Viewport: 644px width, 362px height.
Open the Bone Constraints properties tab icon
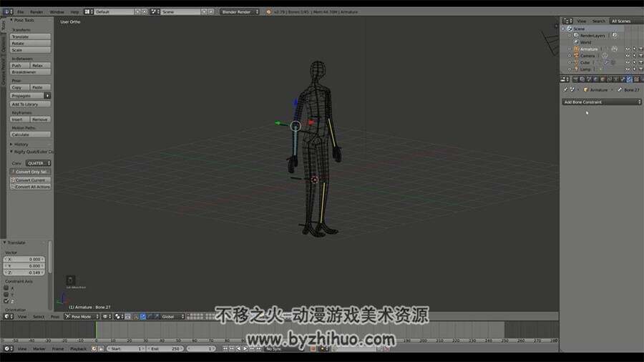pyautogui.click(x=630, y=79)
